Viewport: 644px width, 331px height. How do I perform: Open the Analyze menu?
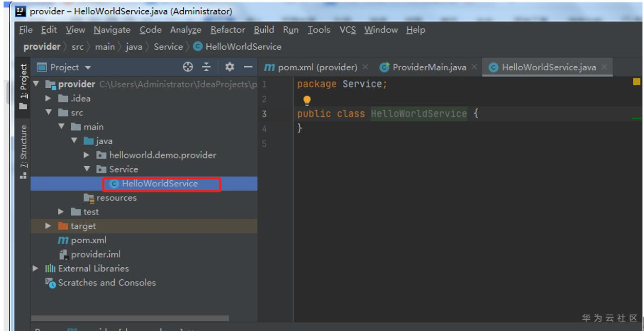point(186,30)
